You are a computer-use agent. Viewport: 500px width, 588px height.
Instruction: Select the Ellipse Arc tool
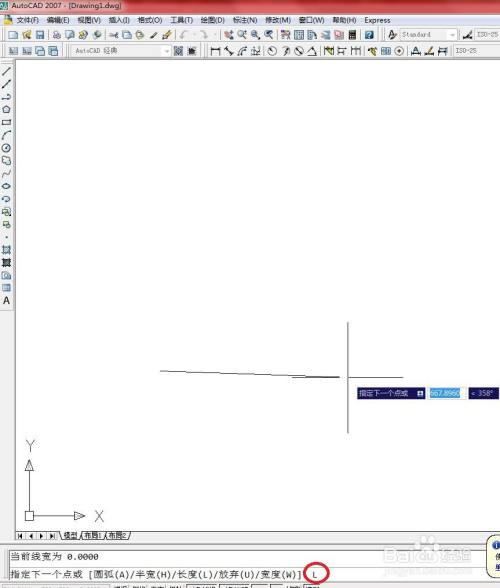pos(6,199)
